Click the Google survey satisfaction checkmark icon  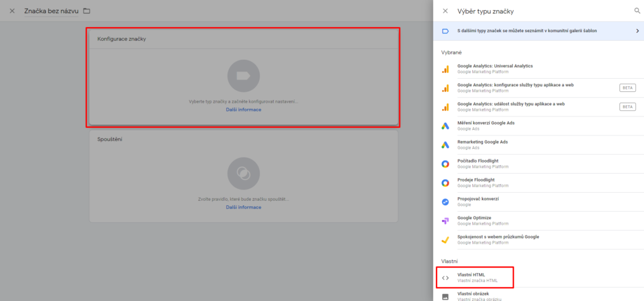tap(445, 240)
